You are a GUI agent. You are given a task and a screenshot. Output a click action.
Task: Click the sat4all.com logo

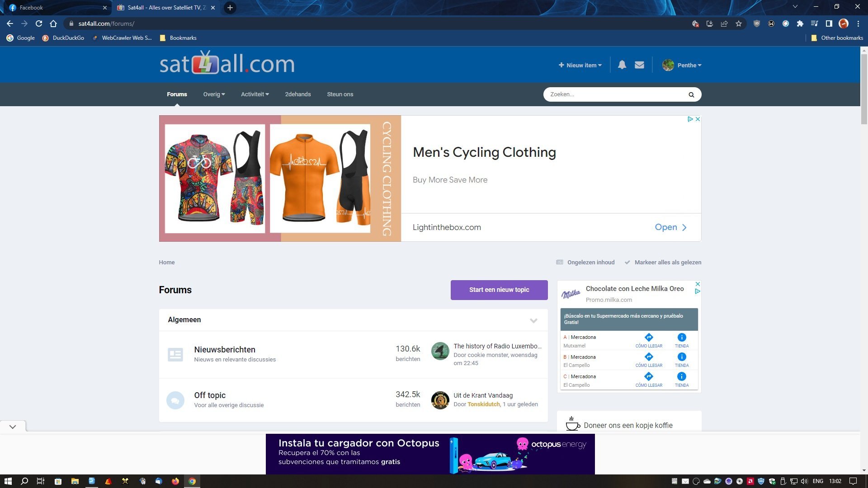(227, 63)
